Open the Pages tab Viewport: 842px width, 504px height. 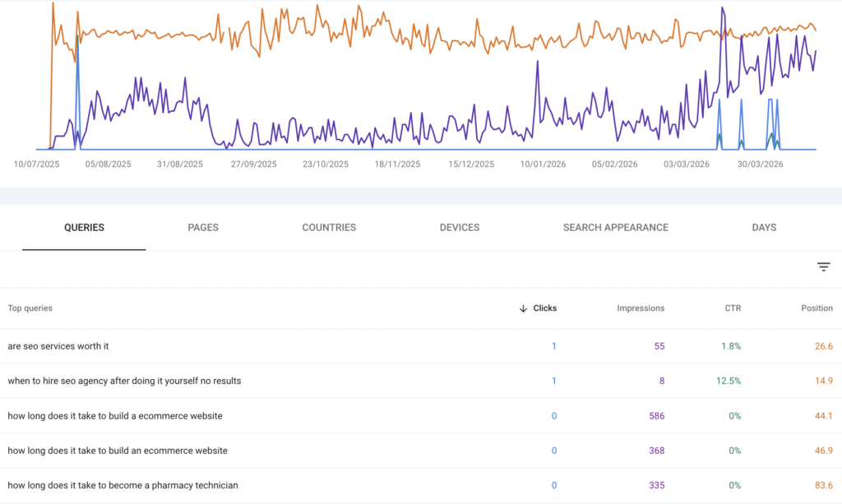203,228
